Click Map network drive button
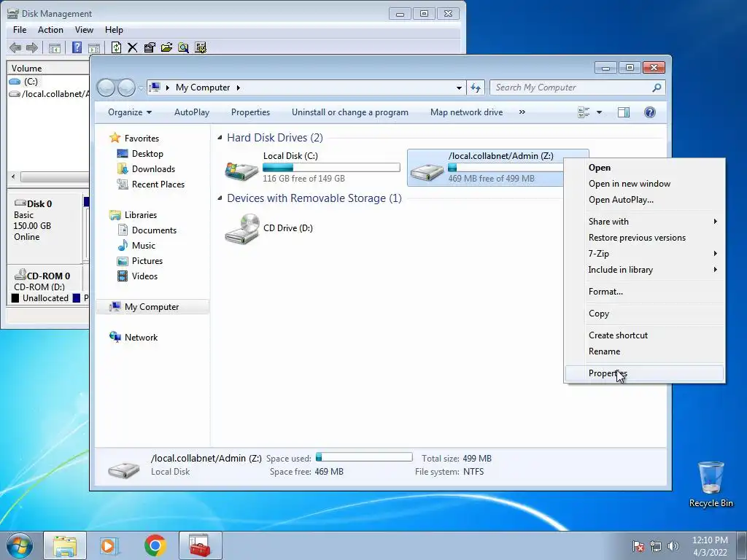 tap(466, 112)
